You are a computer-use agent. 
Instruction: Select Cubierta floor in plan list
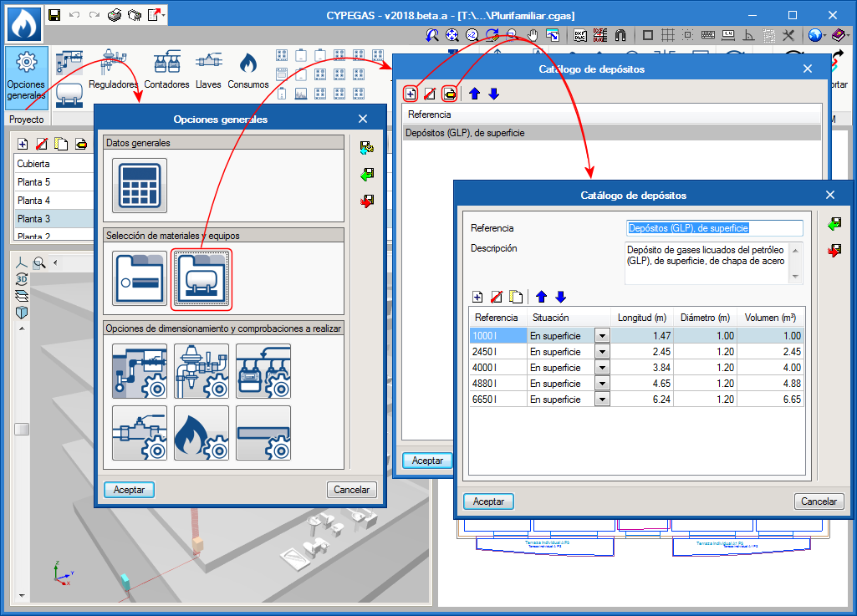point(54,164)
